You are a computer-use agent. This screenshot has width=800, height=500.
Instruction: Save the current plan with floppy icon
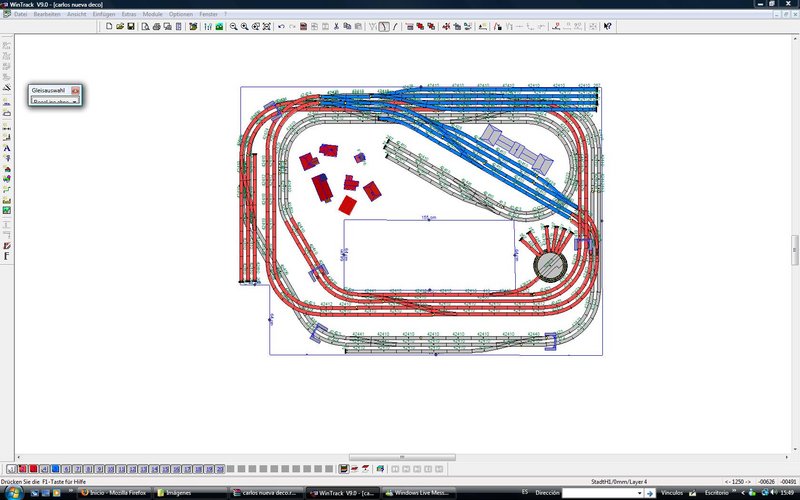coord(131,27)
